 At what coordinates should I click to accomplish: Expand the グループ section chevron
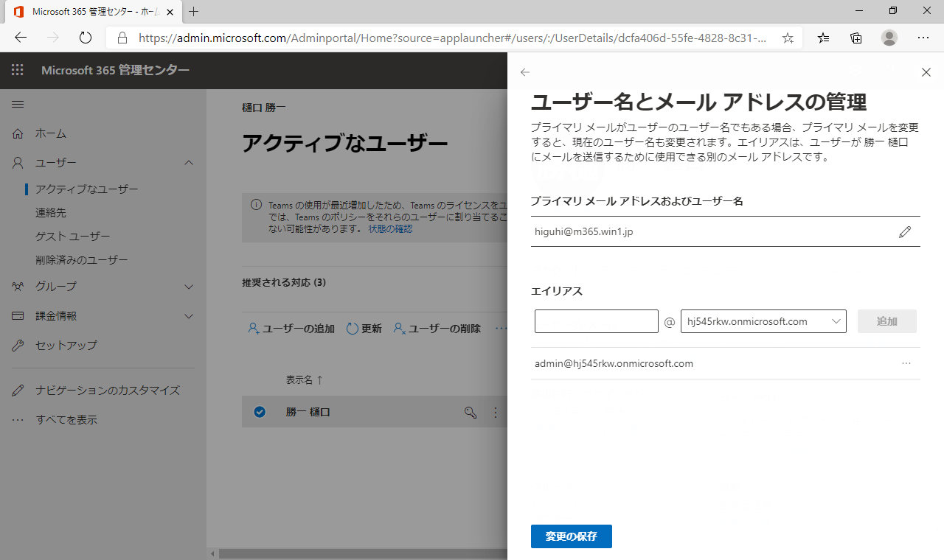click(189, 287)
